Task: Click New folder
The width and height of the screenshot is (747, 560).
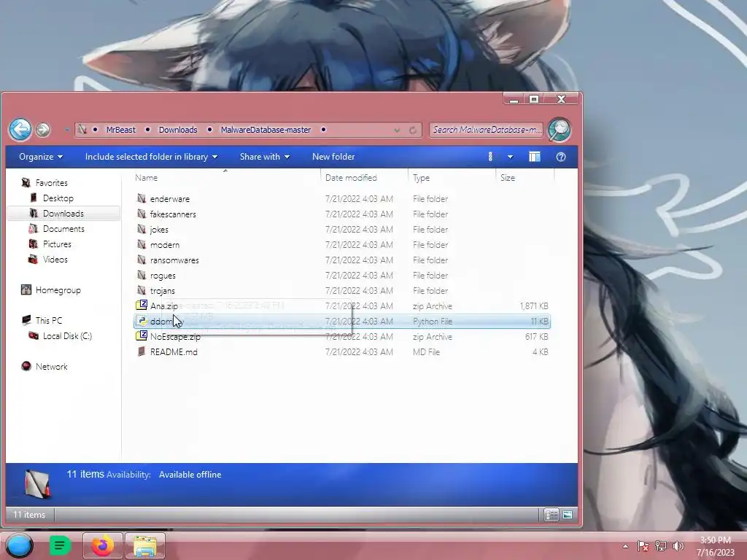Action: (x=333, y=157)
